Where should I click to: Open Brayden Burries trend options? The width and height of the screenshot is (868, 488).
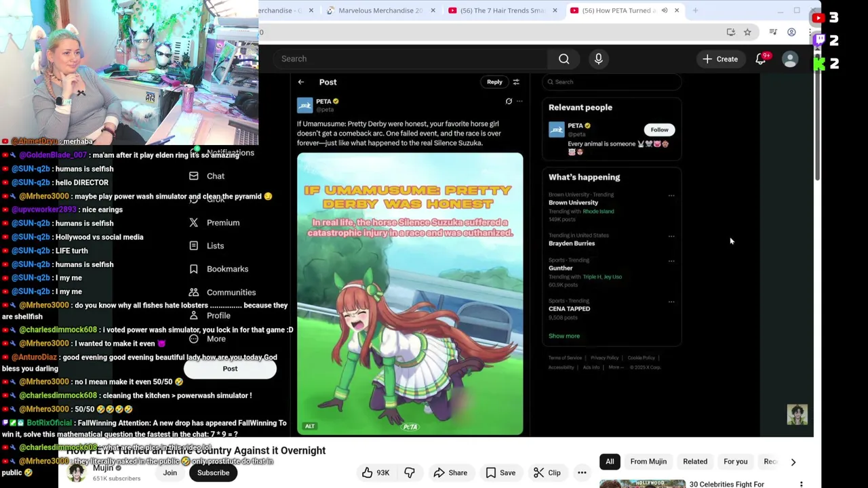tap(671, 237)
